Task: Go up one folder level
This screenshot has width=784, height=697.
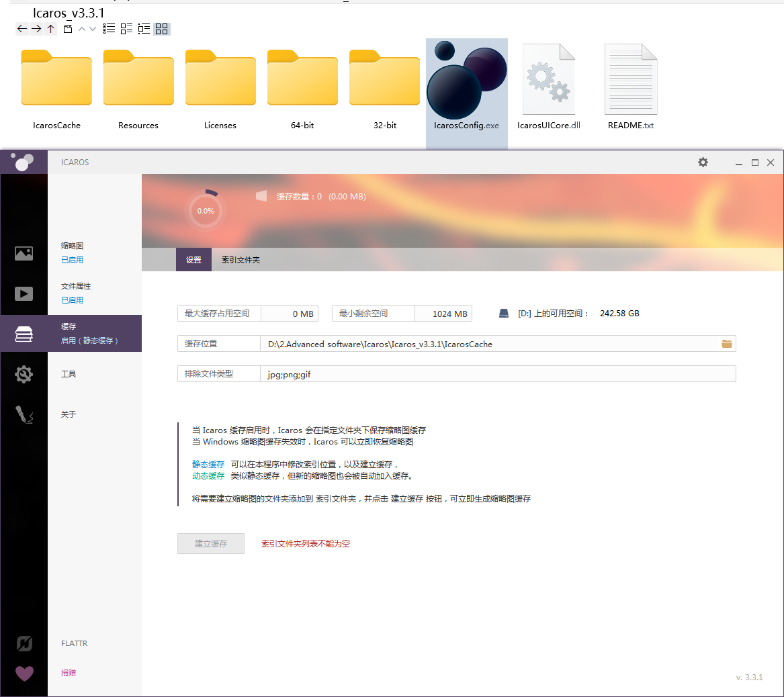Action: click(x=51, y=28)
